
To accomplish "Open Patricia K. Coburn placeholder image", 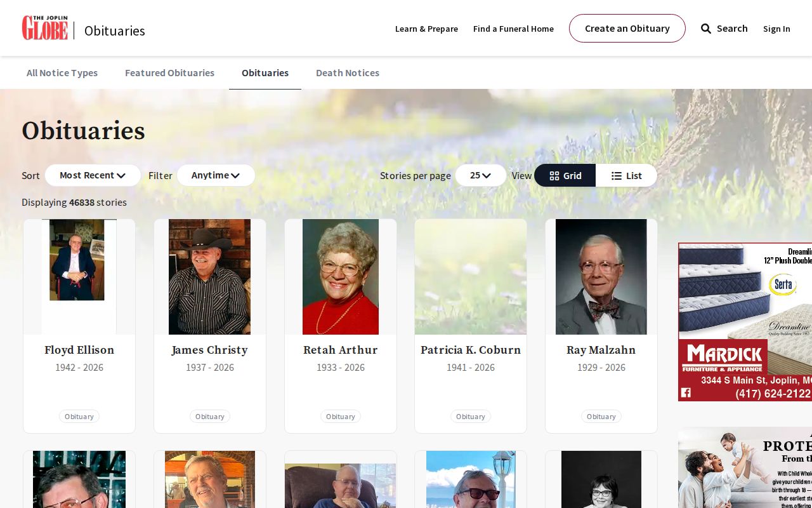I will coord(471,277).
